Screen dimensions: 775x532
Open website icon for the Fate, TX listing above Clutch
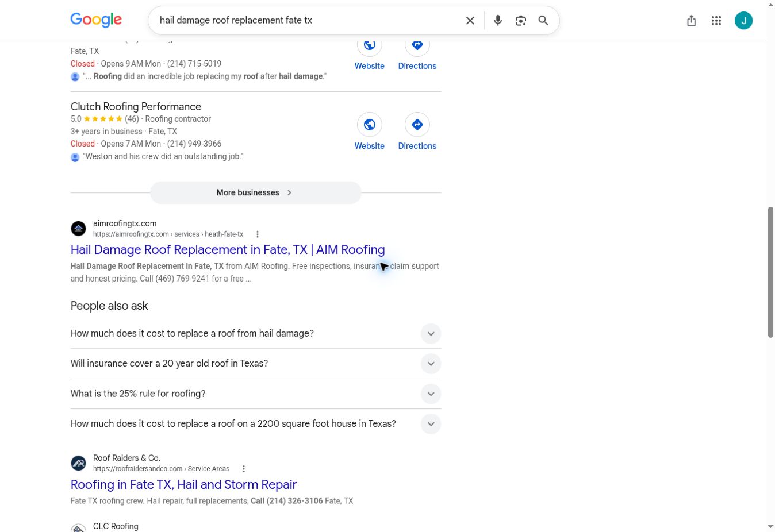click(370, 45)
